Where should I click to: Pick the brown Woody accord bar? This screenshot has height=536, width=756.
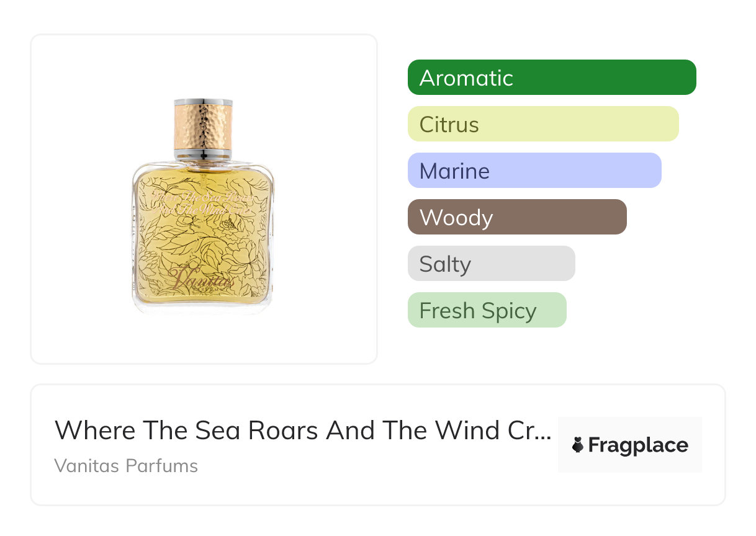pyautogui.click(x=517, y=217)
